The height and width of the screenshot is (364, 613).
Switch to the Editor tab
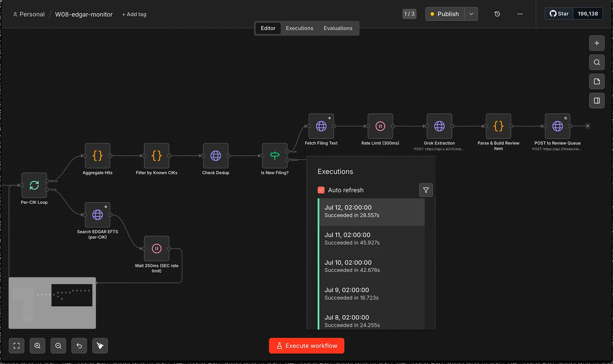(268, 28)
